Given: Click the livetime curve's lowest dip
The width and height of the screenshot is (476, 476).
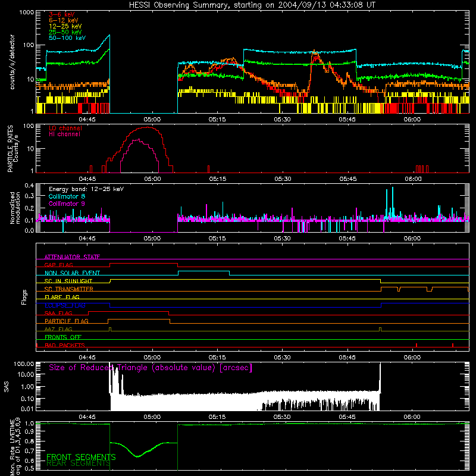Looking at the screenshot, I should 137,456.
